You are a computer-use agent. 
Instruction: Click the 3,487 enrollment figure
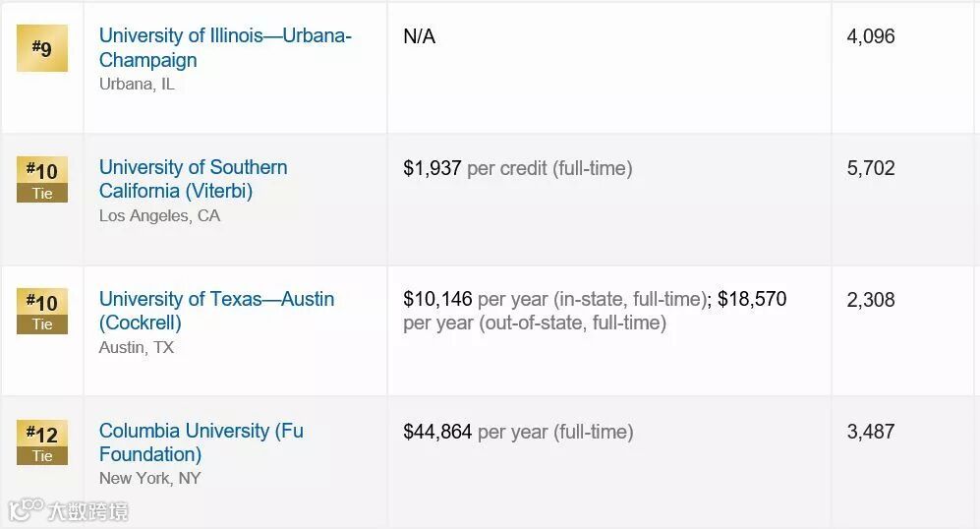pos(871,432)
